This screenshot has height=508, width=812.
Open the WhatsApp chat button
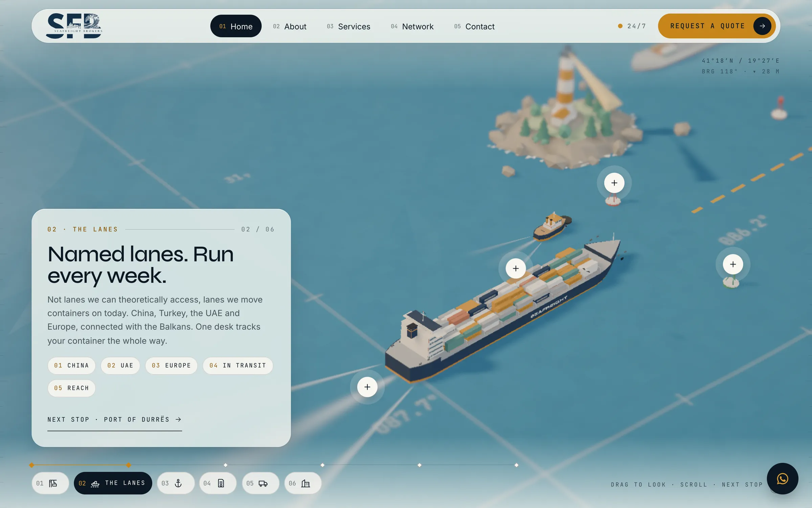[x=782, y=479]
